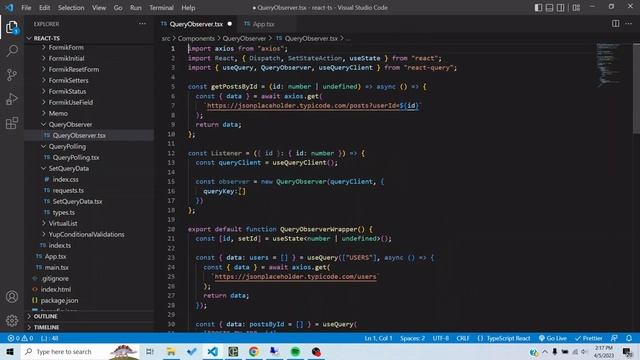Open the Manage gear in activity bar
Screen dimensions: 640x360
click(12, 320)
